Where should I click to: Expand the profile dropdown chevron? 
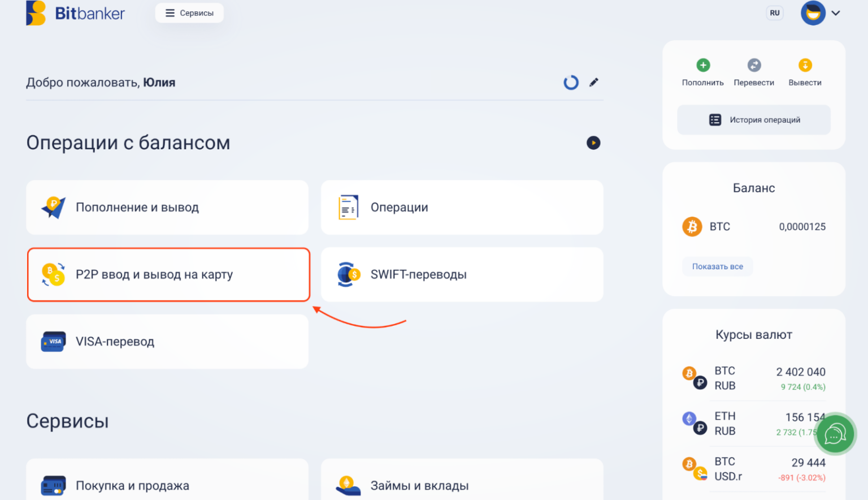836,13
